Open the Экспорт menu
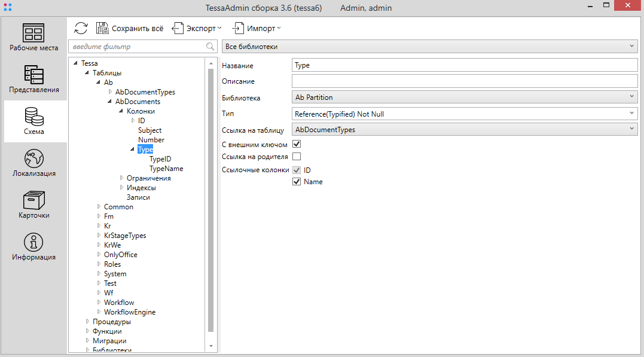644x357 pixels. pyautogui.click(x=197, y=29)
